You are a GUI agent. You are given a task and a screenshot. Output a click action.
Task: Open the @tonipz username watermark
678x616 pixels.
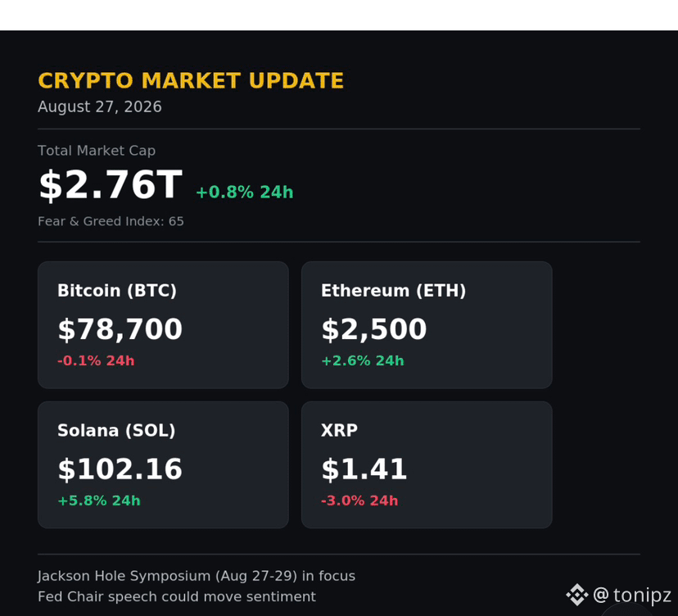click(631, 595)
